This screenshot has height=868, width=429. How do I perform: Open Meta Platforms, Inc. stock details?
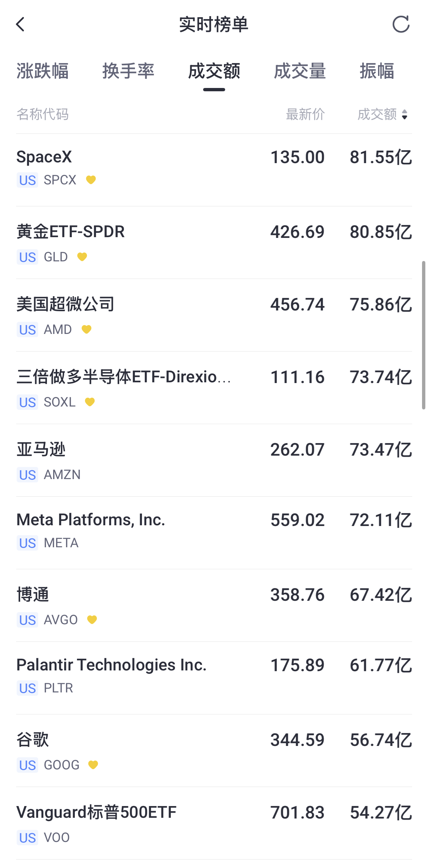[x=214, y=533]
